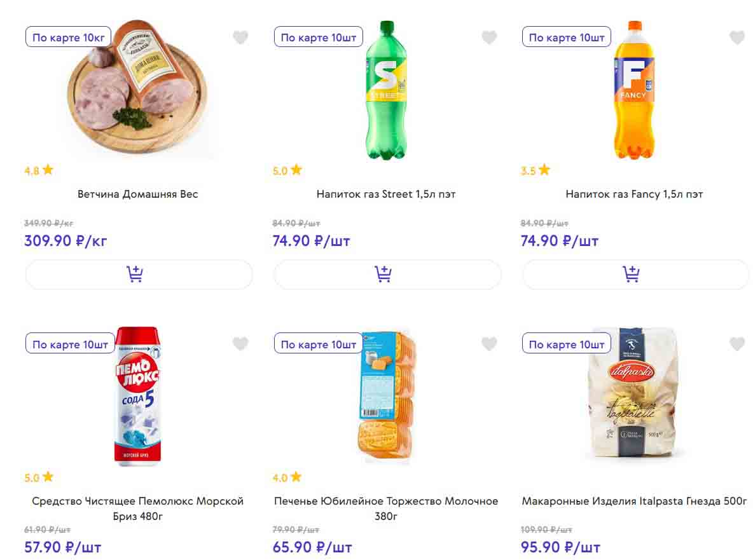This screenshot has height=560, width=753.
Task: Click the orange Fancy bottle image
Action: pos(633,90)
